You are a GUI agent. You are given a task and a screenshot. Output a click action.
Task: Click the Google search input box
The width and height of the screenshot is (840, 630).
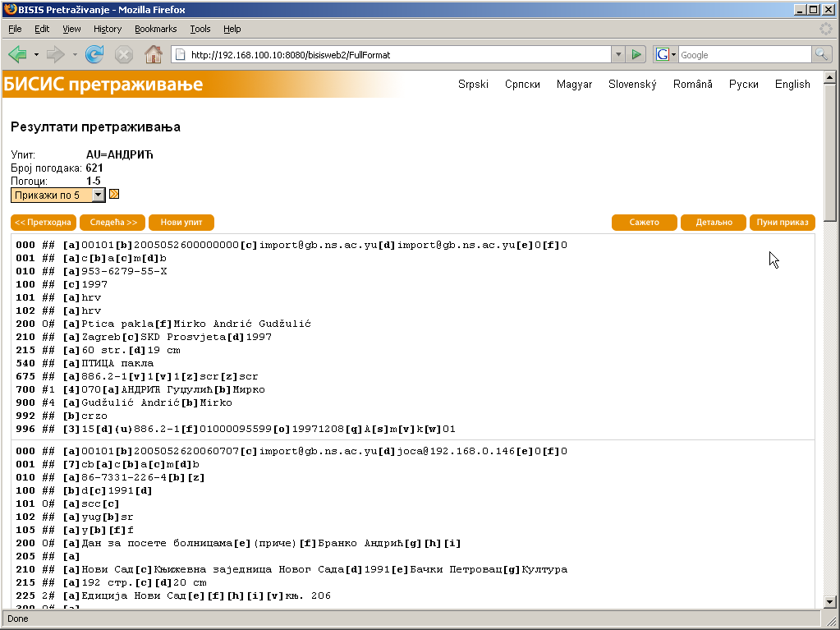745,55
